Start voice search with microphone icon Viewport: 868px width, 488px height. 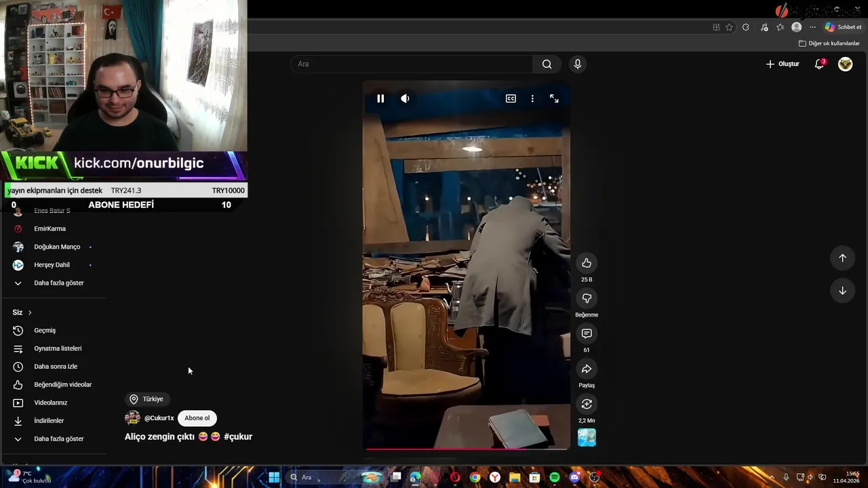(577, 64)
